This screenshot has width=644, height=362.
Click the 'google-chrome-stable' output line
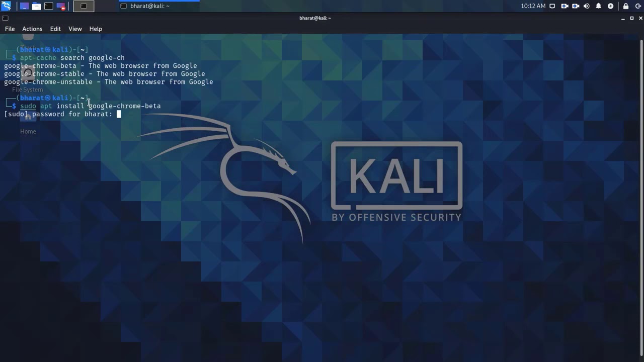tap(105, 74)
